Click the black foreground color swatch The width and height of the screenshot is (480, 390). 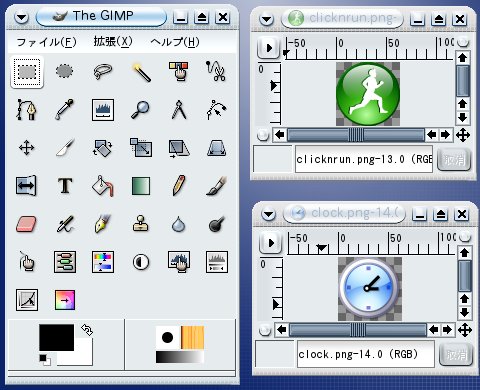pyautogui.click(x=57, y=337)
